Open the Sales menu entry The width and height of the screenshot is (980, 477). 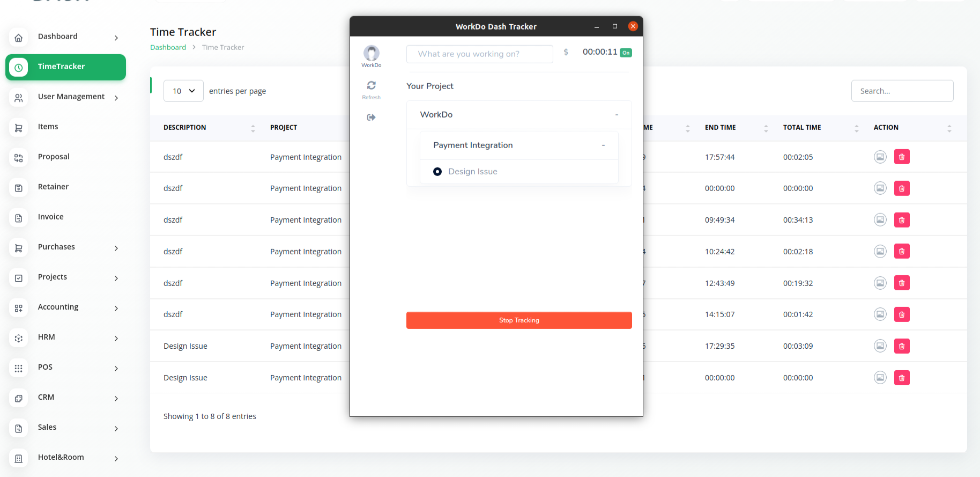47,427
